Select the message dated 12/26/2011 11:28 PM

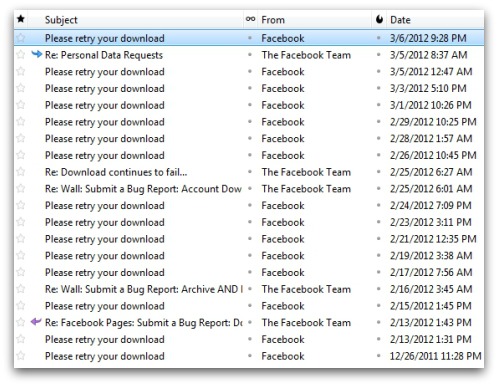tap(249, 356)
